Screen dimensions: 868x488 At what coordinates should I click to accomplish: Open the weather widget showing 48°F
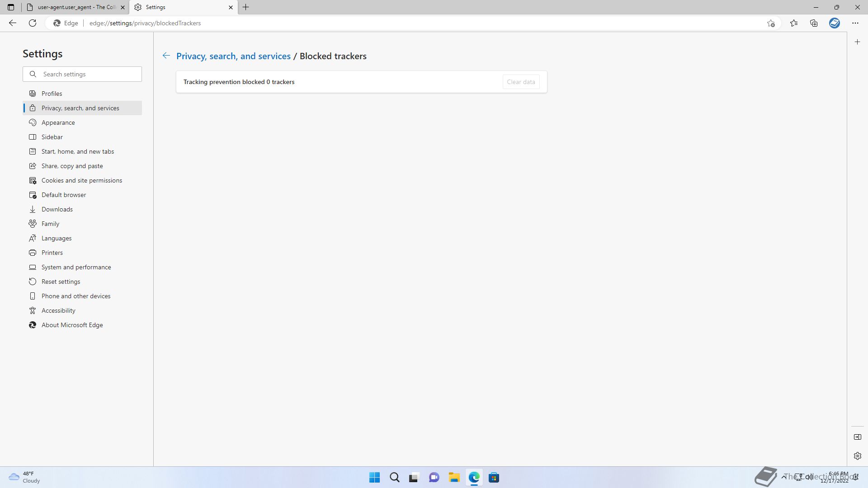[x=25, y=477]
